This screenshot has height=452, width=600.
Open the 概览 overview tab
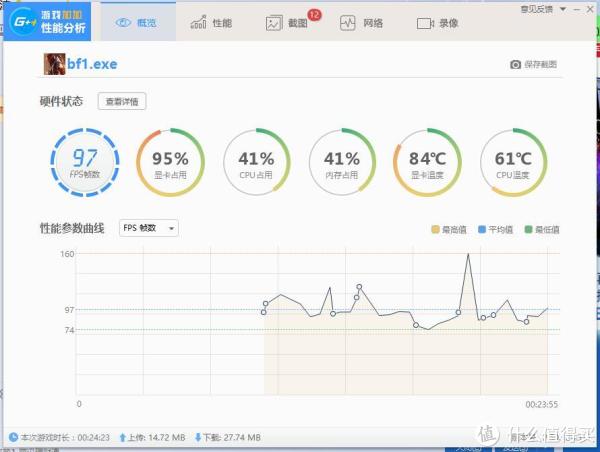pos(139,21)
